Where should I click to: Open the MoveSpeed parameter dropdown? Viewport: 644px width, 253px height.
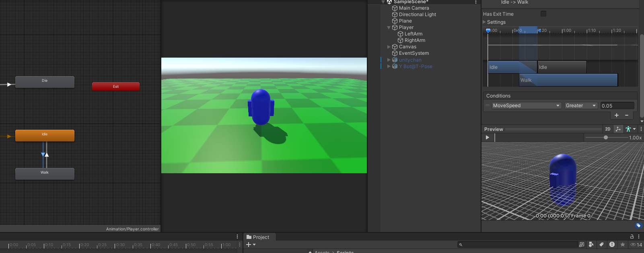[527, 106]
